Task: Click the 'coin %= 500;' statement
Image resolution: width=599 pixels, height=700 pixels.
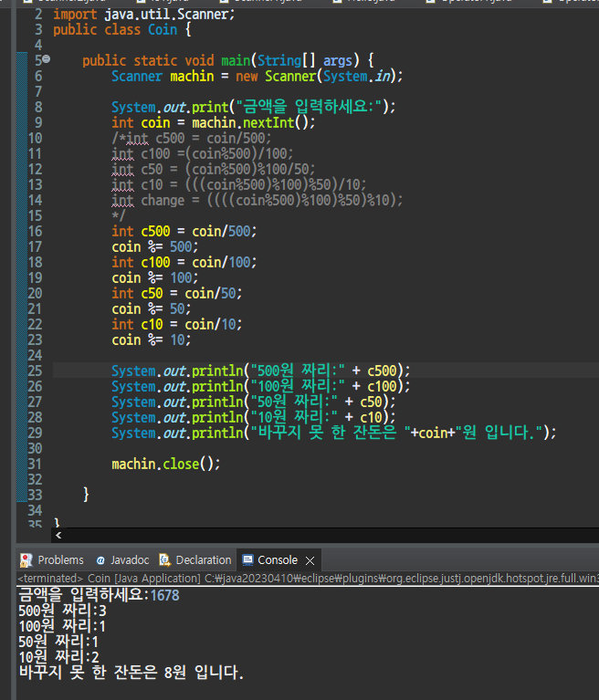Action: point(155,247)
